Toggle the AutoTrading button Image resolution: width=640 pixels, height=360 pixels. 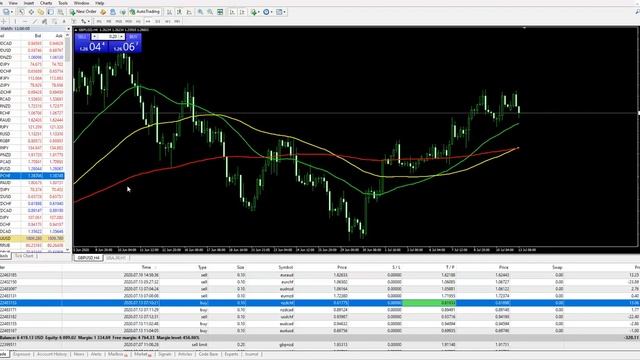pyautogui.click(x=145, y=12)
